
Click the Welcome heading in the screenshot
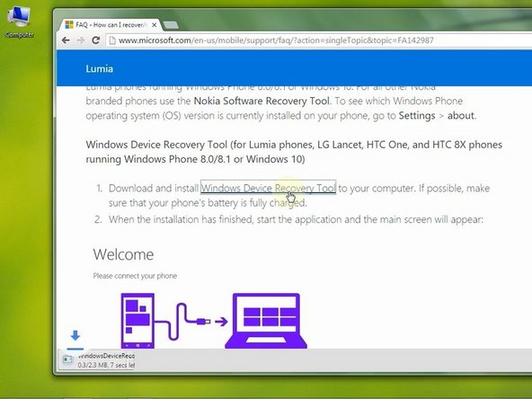pyautogui.click(x=123, y=254)
